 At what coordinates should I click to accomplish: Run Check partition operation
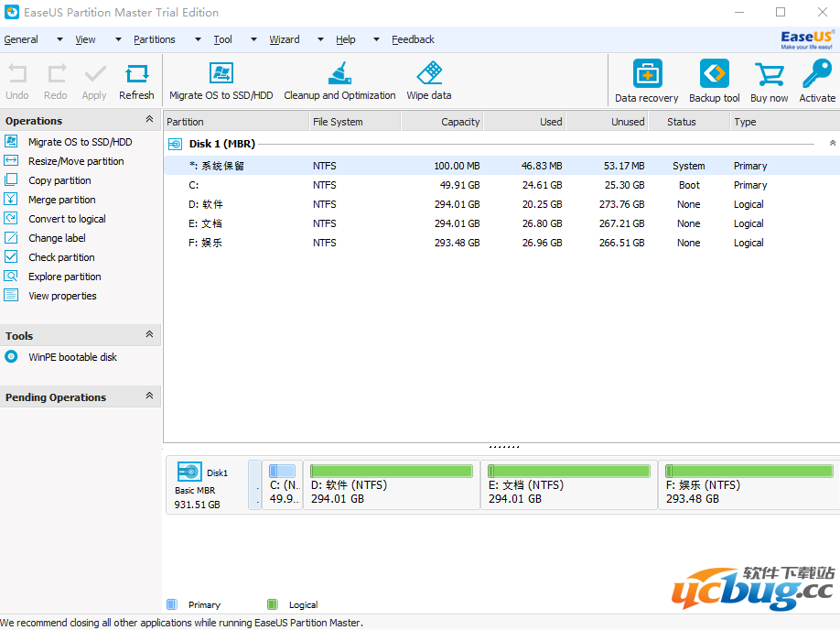point(61,257)
